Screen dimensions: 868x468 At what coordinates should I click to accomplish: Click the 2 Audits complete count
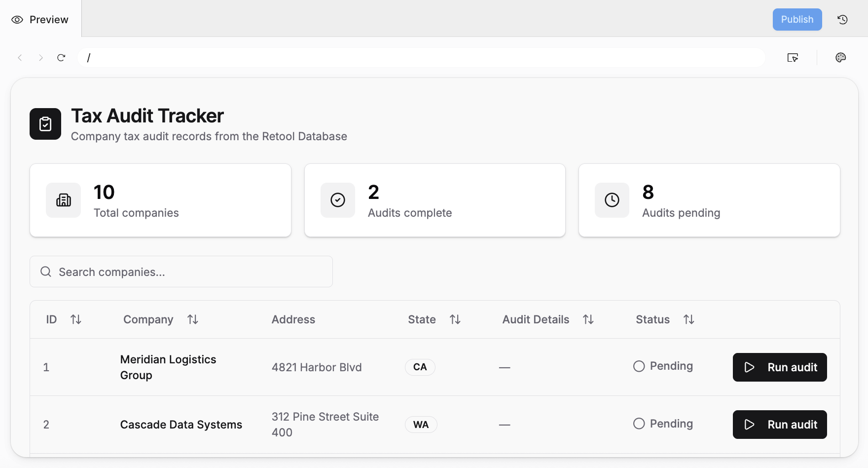pyautogui.click(x=373, y=192)
